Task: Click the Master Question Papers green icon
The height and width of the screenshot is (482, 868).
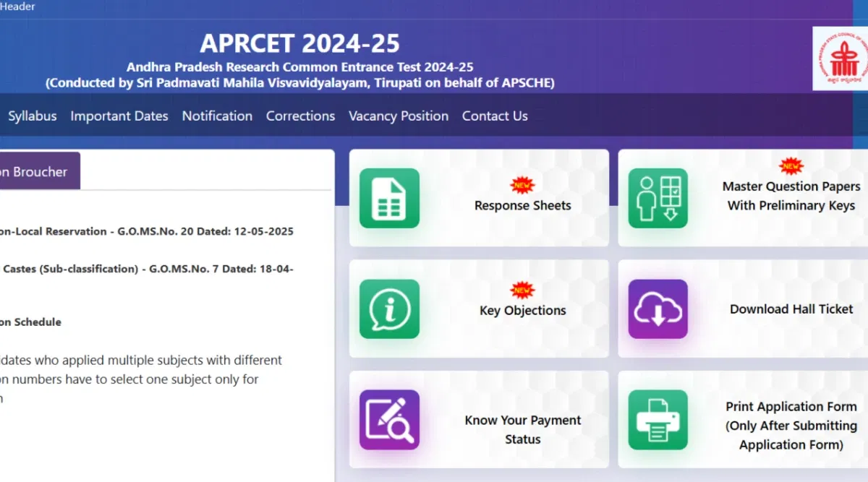Action: [658, 198]
